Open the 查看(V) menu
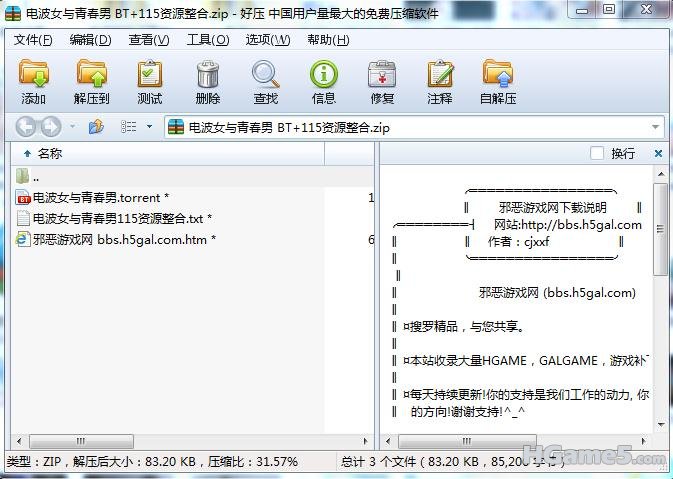 149,40
